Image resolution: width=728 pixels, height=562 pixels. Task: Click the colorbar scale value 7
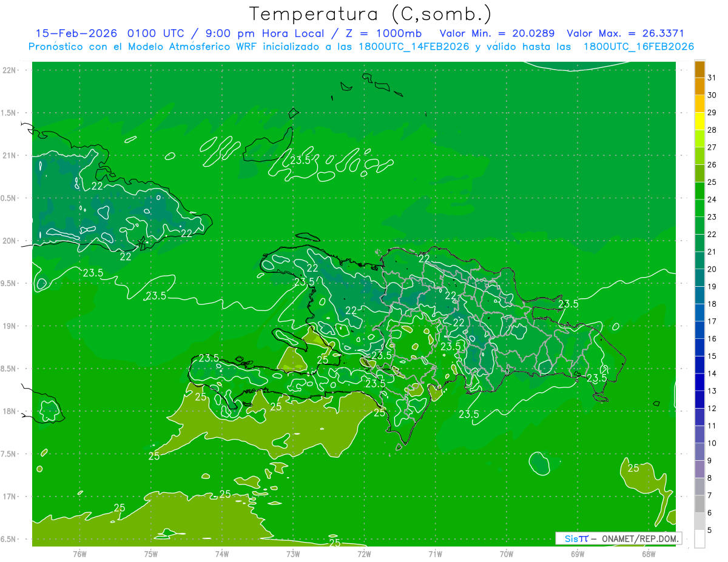click(710, 495)
